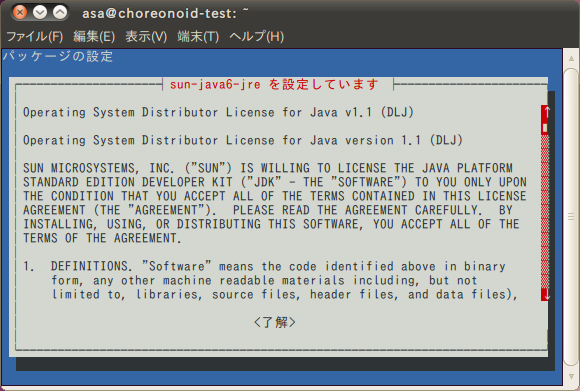
Task: Click the line starting 'INSTALLING, USING, OR DISTRIBUTING'
Action: [x=272, y=224]
